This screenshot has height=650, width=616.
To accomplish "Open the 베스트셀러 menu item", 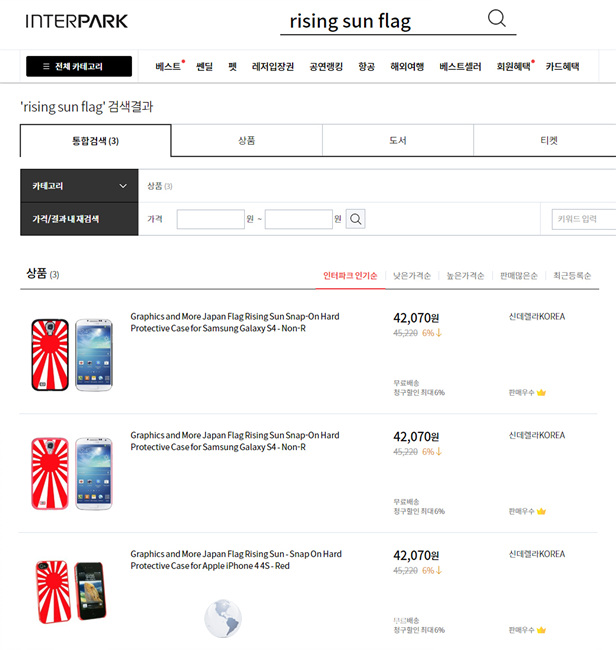I will click(x=460, y=66).
